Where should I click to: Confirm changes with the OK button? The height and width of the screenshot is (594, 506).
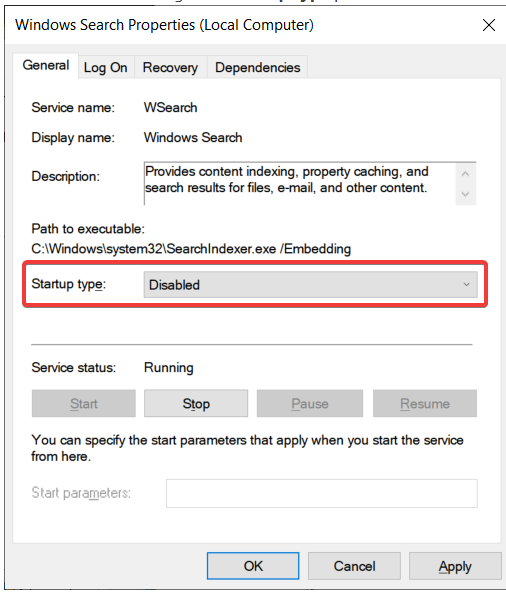[x=253, y=566]
